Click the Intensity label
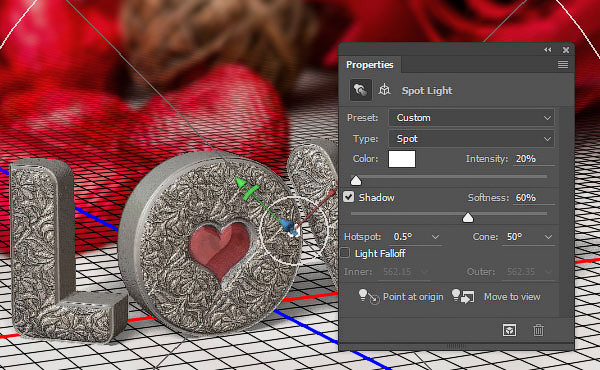600x370 pixels. point(487,159)
